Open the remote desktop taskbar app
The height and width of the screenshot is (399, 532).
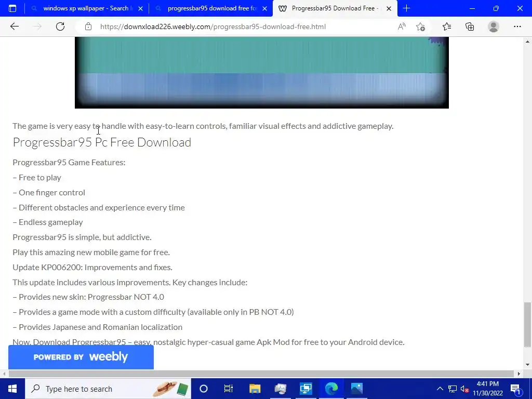[x=306, y=389]
